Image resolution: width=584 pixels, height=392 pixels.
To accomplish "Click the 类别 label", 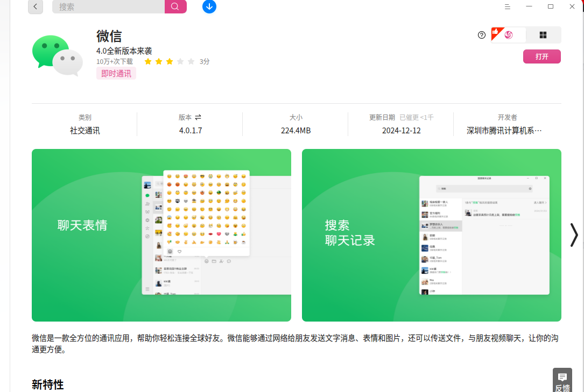I will click(x=85, y=118).
